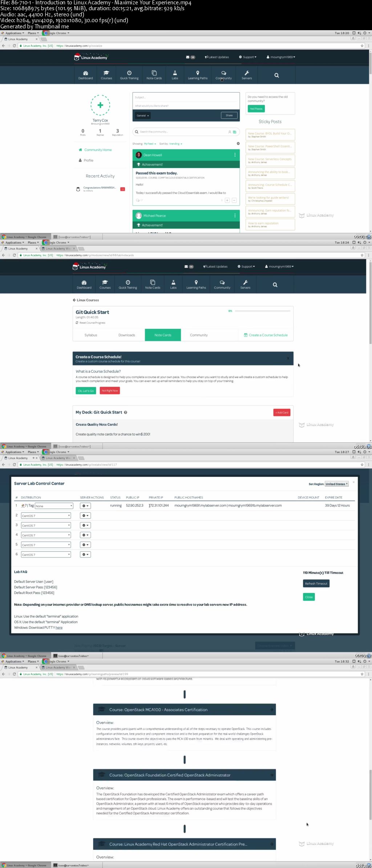The height and width of the screenshot is (868, 372).
Task: Open the PUTTY here download link
Action: pyautogui.click(x=59, y=628)
